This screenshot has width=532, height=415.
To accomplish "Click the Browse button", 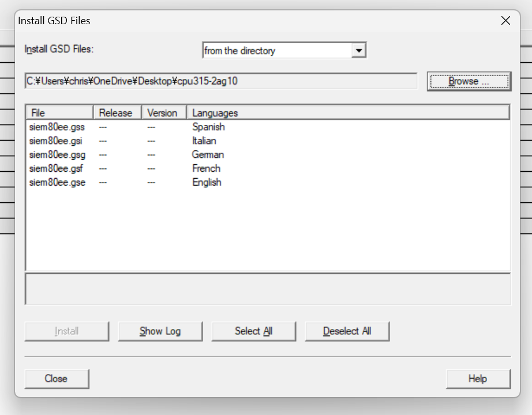I will tap(469, 81).
